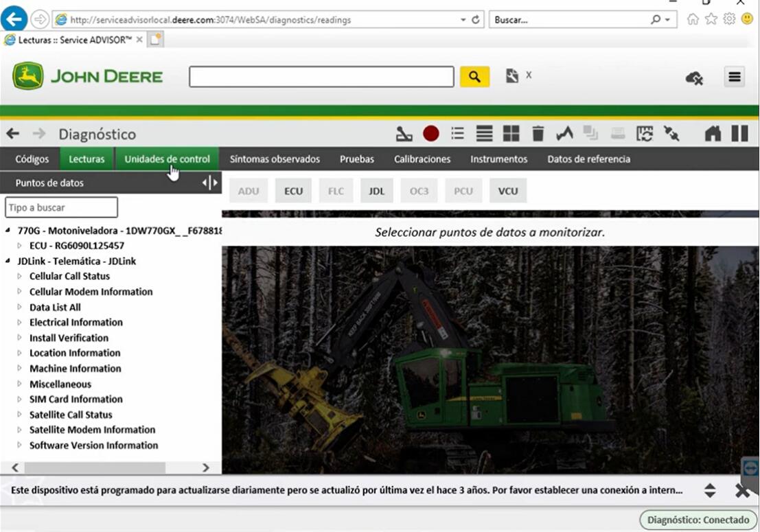The image size is (760, 532).
Task: Expand Cellular Call Status node
Action: (19, 276)
